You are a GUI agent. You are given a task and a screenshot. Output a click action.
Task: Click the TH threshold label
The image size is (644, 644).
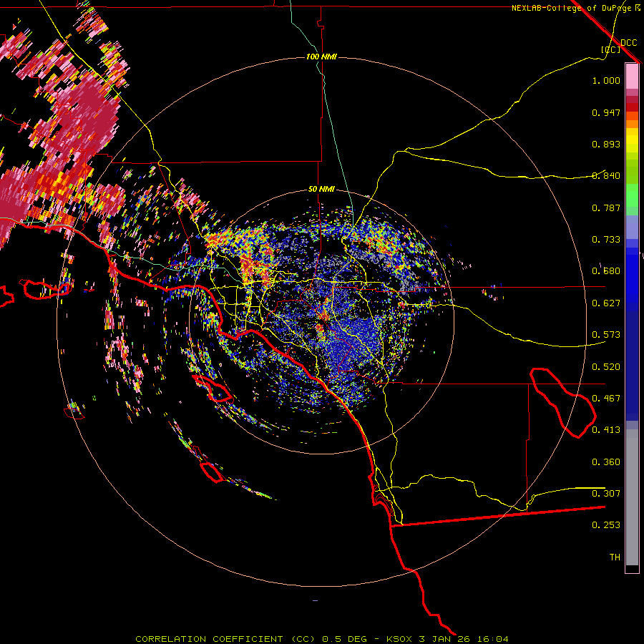click(615, 557)
